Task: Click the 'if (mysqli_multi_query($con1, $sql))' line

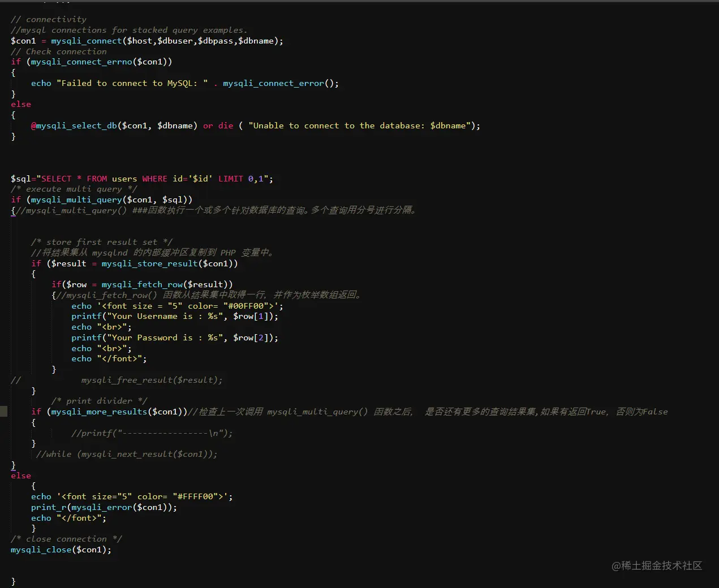Action: pos(102,200)
